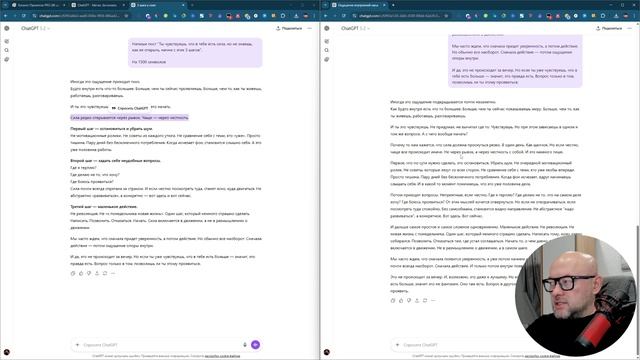Open tab search arrow in right browser
Viewport: 640px width, 360px height.
[325, 5]
